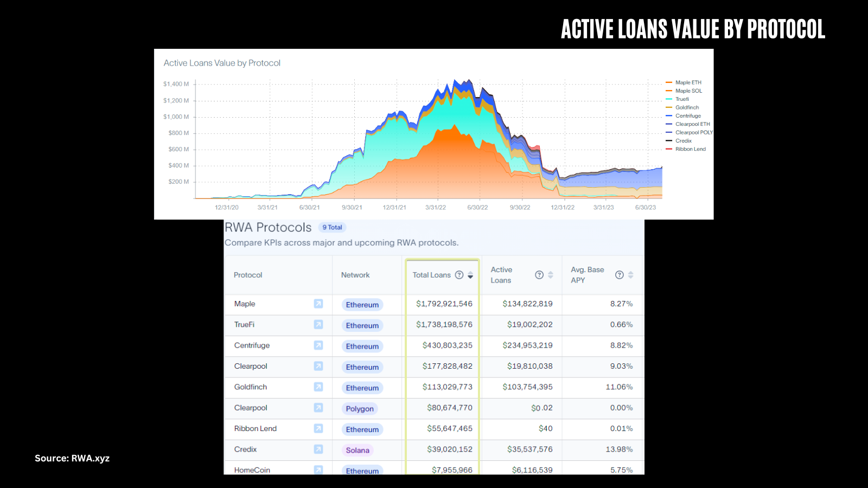This screenshot has height=488, width=868.
Task: Toggle Clearpool POLY series in legend
Action: pos(690,132)
